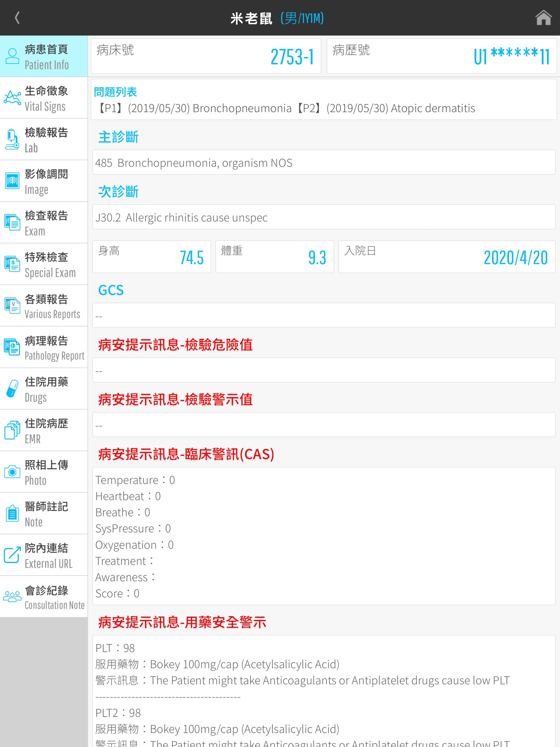This screenshot has height=747, width=560.
Task: Select Awareness： line in CAS
Action: 126,577
